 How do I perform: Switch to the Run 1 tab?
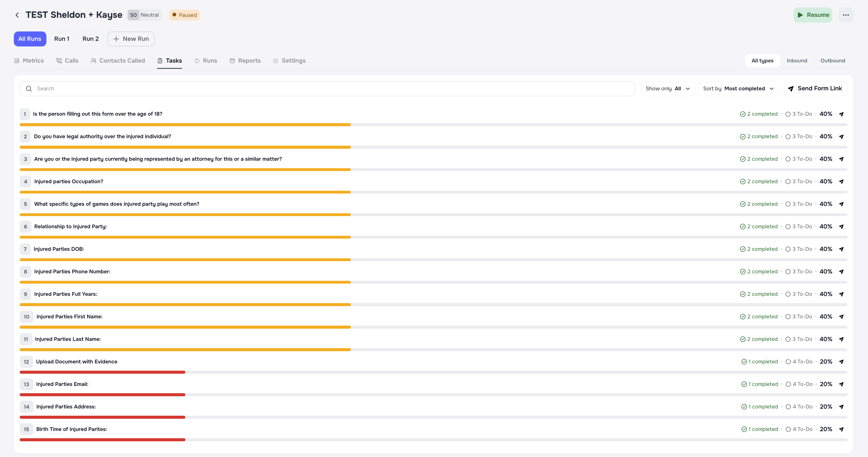coord(62,39)
